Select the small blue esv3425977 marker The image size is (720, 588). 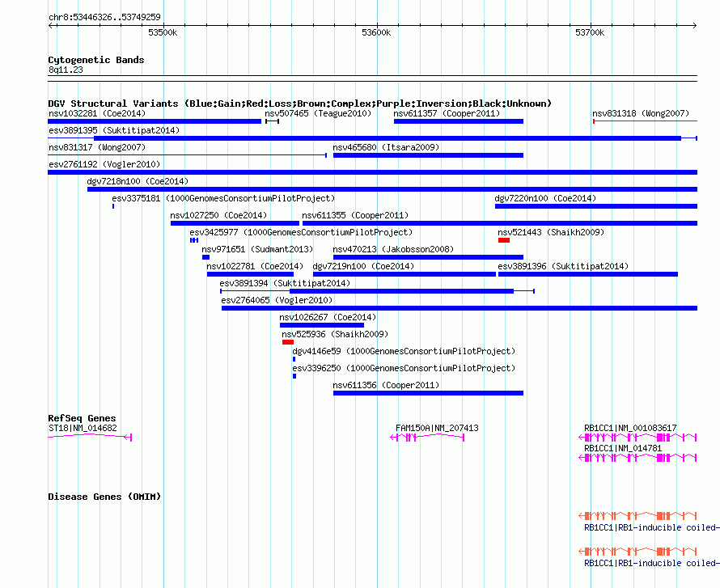[x=194, y=240]
